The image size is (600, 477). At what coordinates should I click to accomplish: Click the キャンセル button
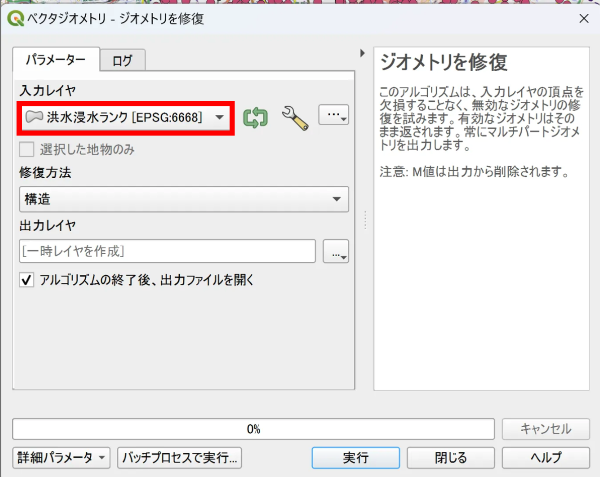(546, 429)
